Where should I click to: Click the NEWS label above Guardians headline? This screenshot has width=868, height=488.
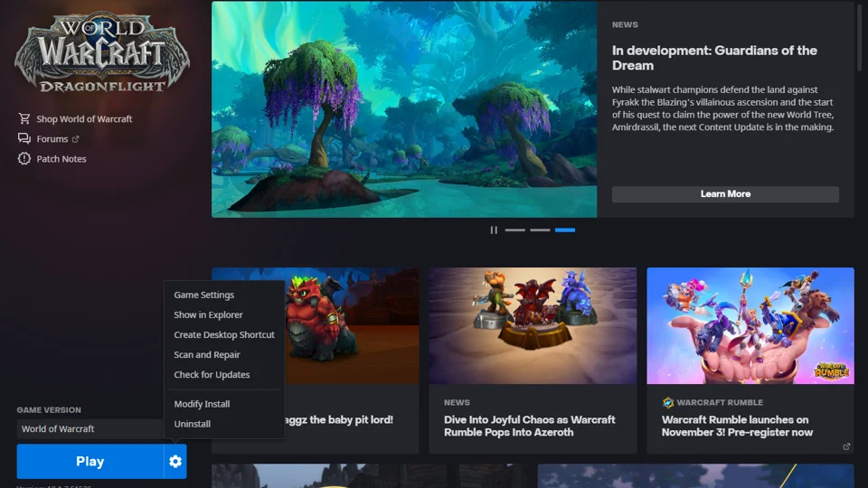[625, 25]
